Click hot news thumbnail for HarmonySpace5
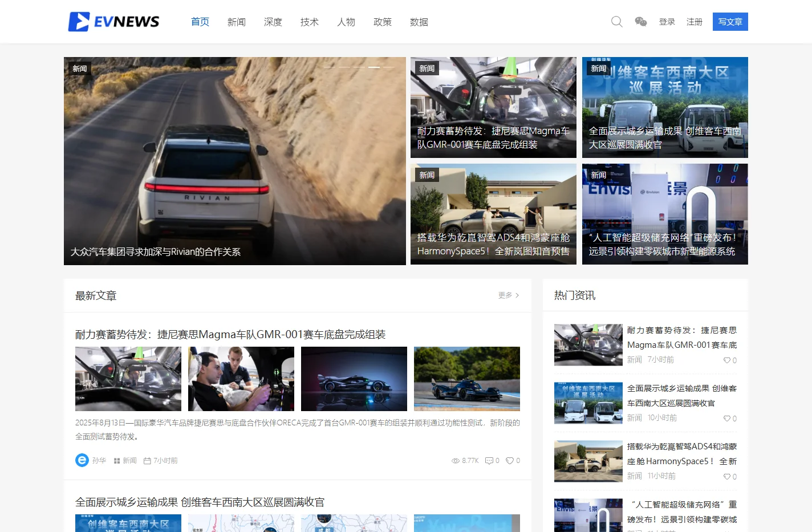The width and height of the screenshot is (812, 532). coord(588,461)
